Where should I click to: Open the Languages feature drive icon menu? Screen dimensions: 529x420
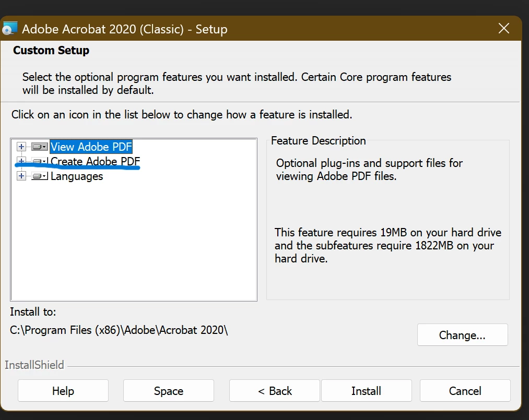tap(40, 176)
